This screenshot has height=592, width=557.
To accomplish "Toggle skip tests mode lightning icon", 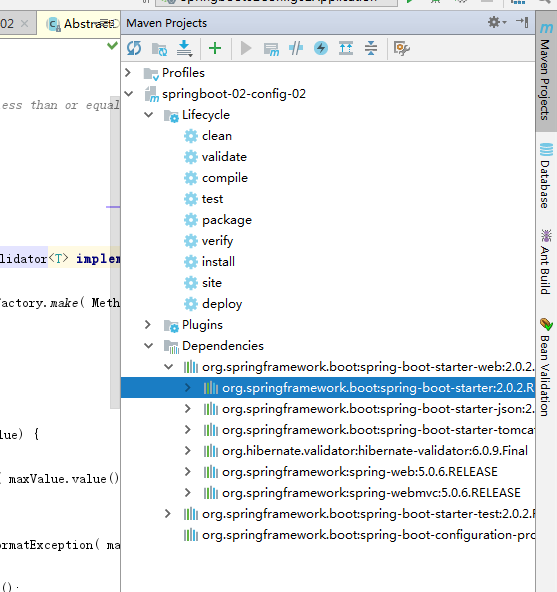I will (x=321, y=48).
